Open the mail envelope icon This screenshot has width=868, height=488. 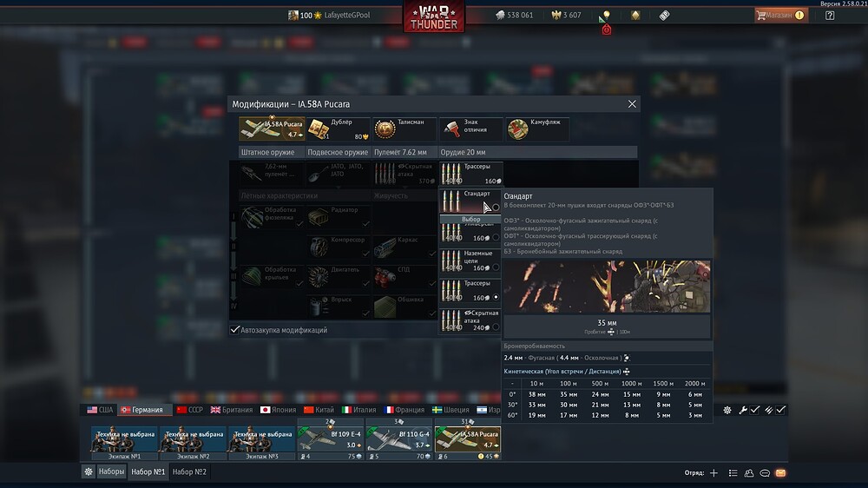click(780, 472)
